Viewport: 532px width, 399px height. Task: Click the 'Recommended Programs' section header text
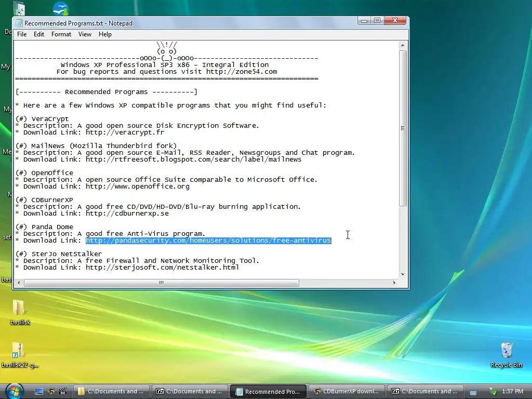click(x=106, y=92)
